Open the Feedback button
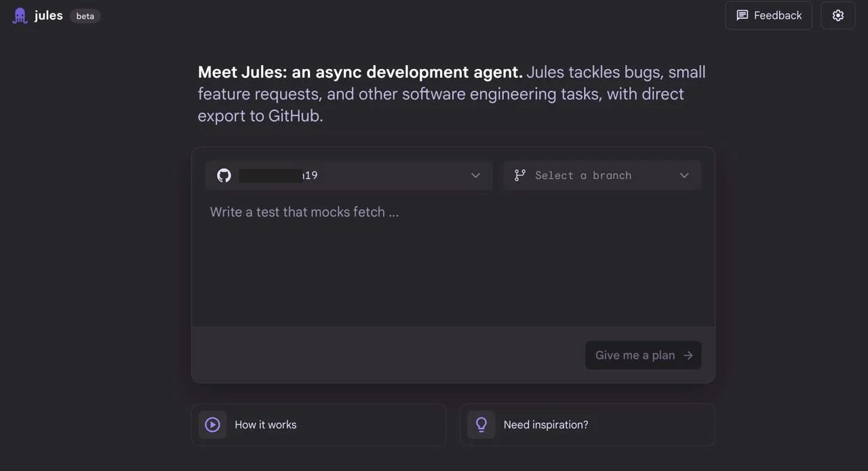Screen dimensions: 868x471 pyautogui.click(x=769, y=16)
